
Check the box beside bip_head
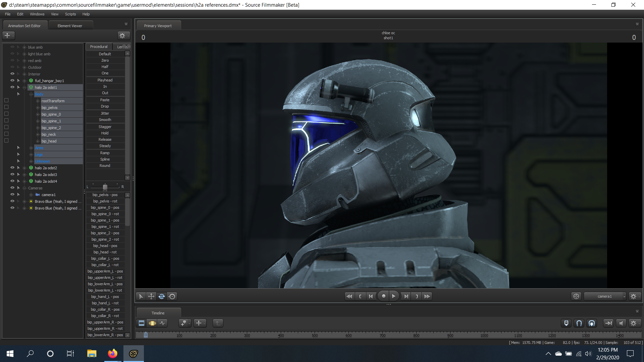(6, 141)
